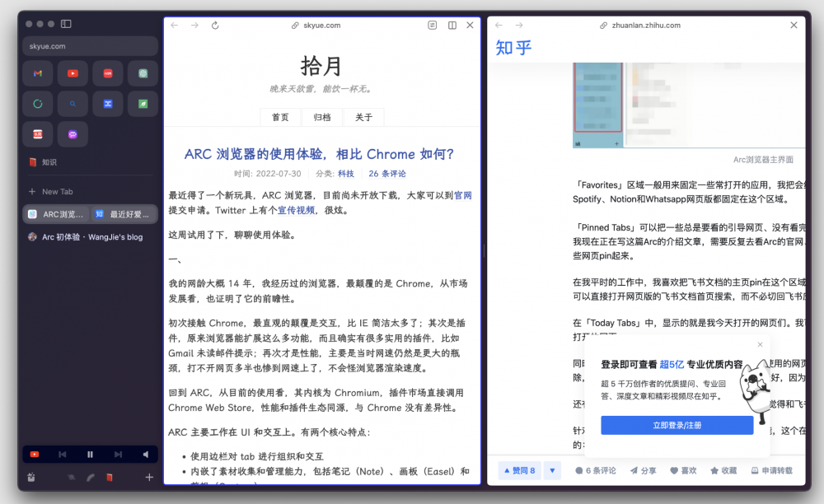824x504 pixels.
Task: Click New Tab in the sidebar
Action: (x=51, y=192)
